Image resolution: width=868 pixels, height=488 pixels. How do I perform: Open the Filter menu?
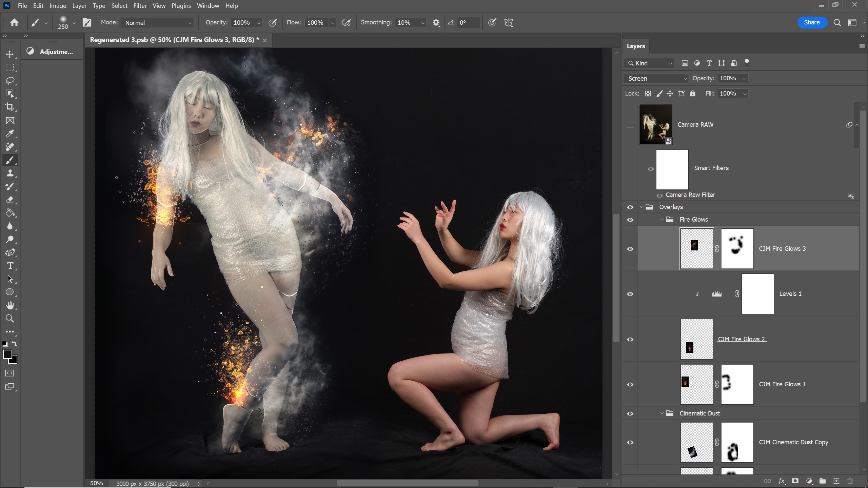pos(140,6)
